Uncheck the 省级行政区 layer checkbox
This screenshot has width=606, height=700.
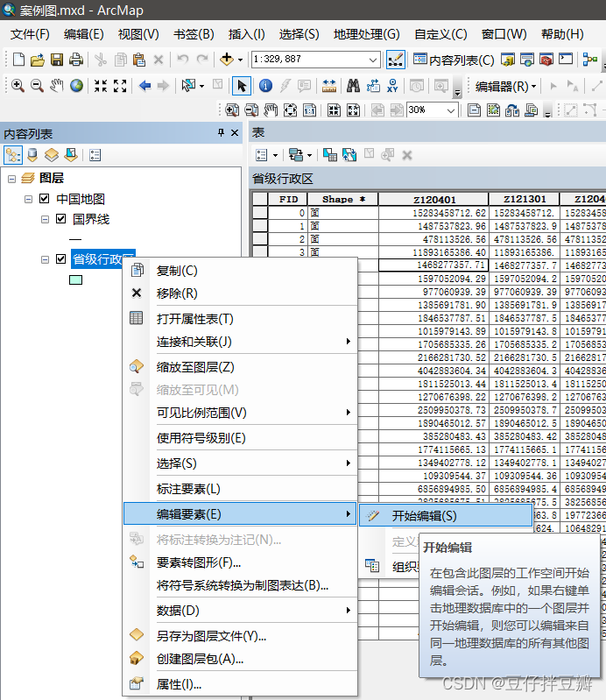click(60, 258)
